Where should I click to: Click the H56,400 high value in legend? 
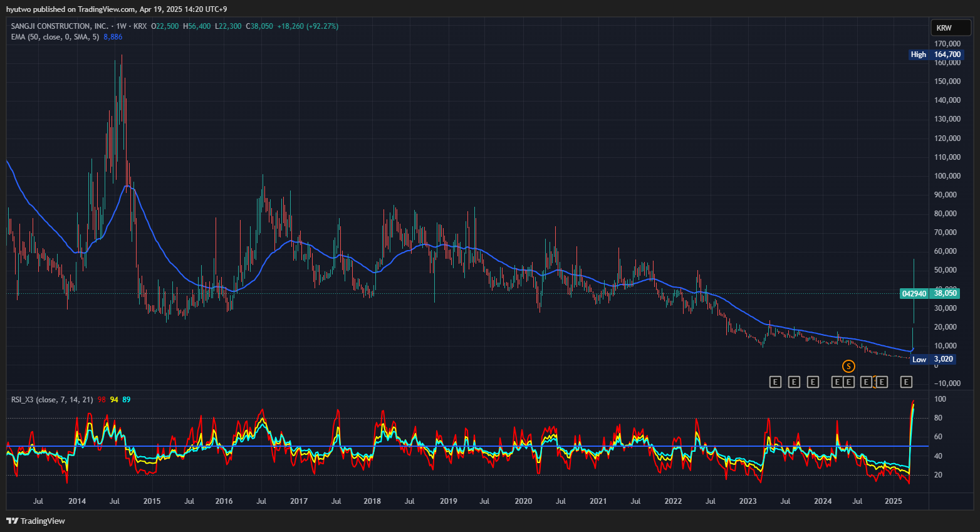pyautogui.click(x=197, y=26)
